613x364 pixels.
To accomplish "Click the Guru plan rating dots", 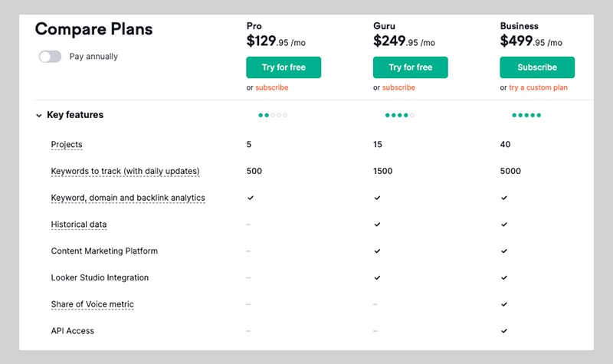I will click(399, 116).
